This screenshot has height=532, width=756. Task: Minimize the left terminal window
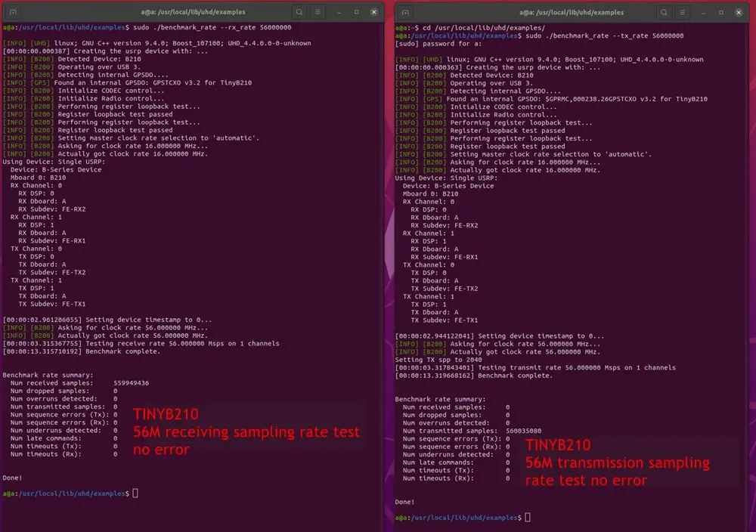tap(339, 13)
